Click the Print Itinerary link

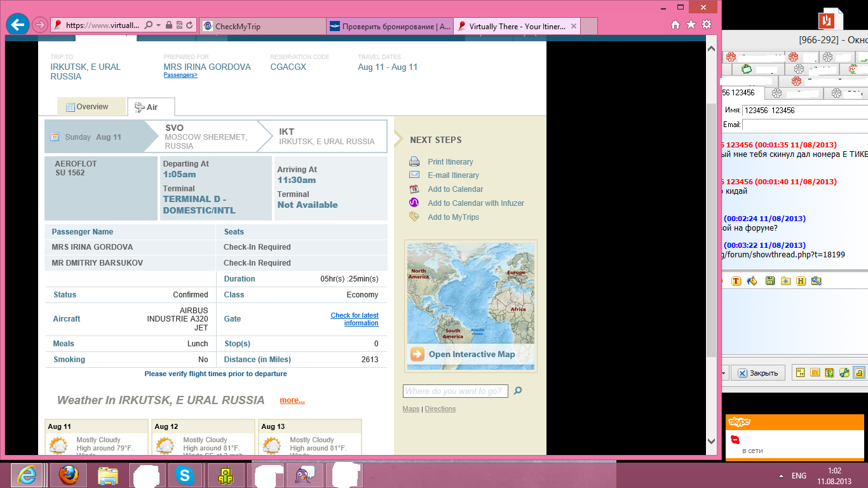pos(450,162)
